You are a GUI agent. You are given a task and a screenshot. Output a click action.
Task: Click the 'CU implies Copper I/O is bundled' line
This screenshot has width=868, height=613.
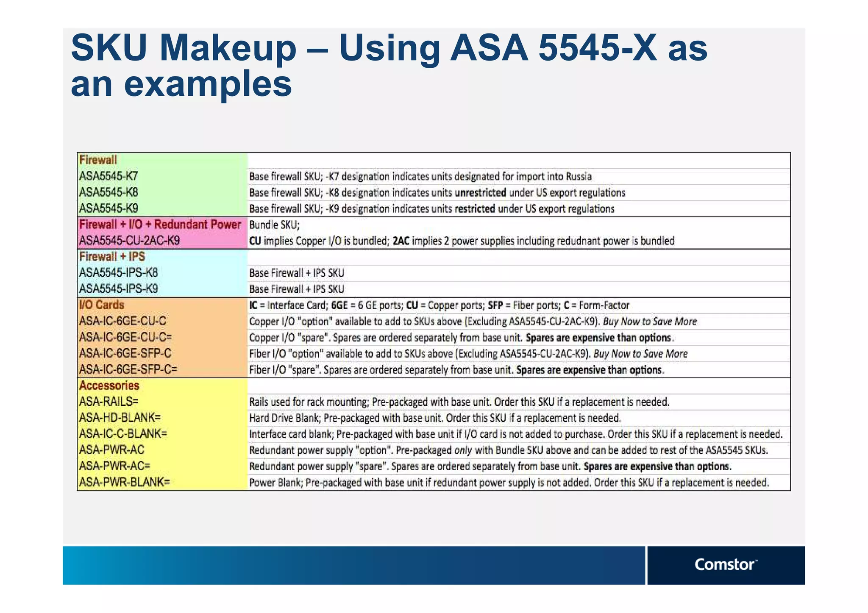click(x=462, y=241)
